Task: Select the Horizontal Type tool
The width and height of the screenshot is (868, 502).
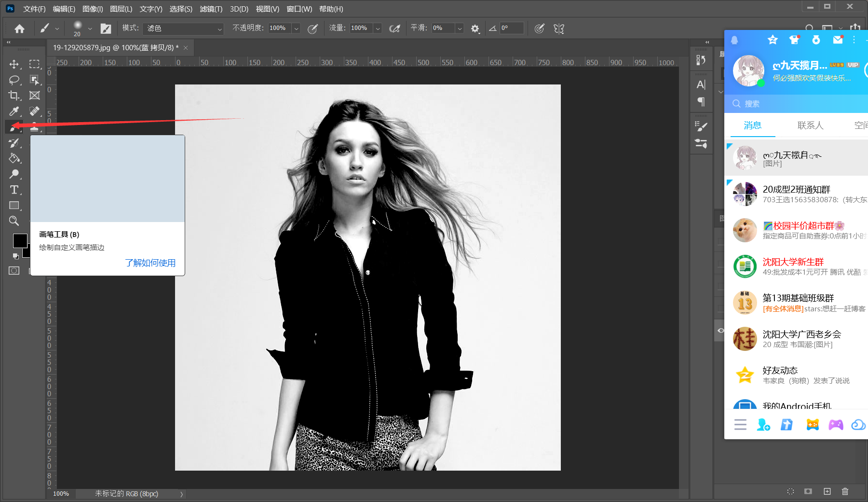Action: [14, 190]
